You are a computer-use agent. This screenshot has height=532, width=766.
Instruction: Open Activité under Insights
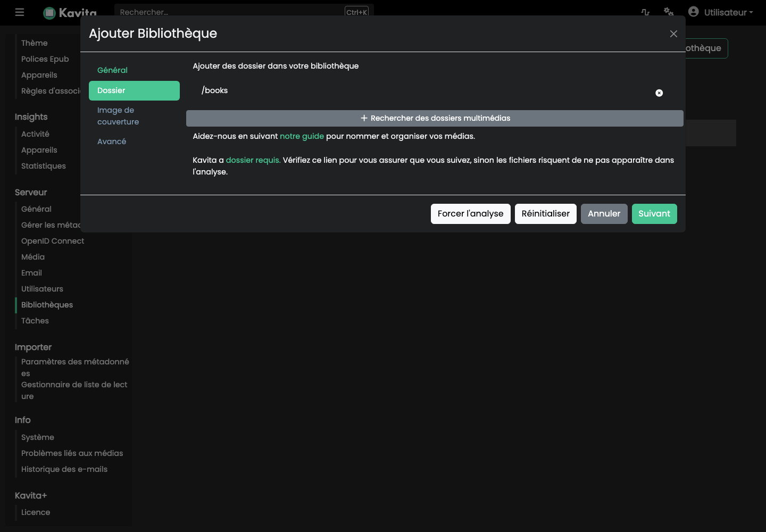click(35, 134)
